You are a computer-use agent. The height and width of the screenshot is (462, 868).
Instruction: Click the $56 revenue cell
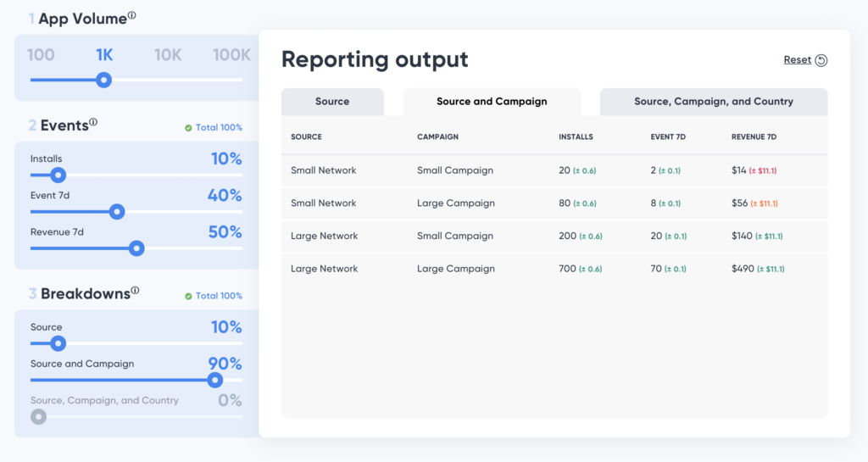[754, 203]
